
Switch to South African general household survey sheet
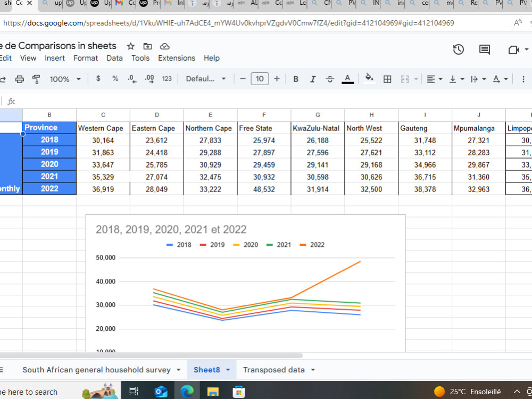96,370
